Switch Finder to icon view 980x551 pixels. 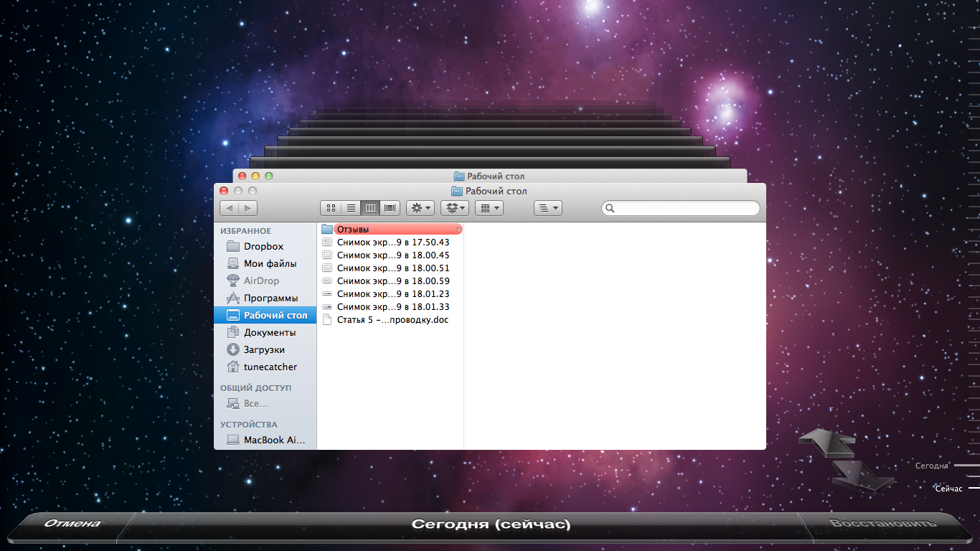point(331,208)
